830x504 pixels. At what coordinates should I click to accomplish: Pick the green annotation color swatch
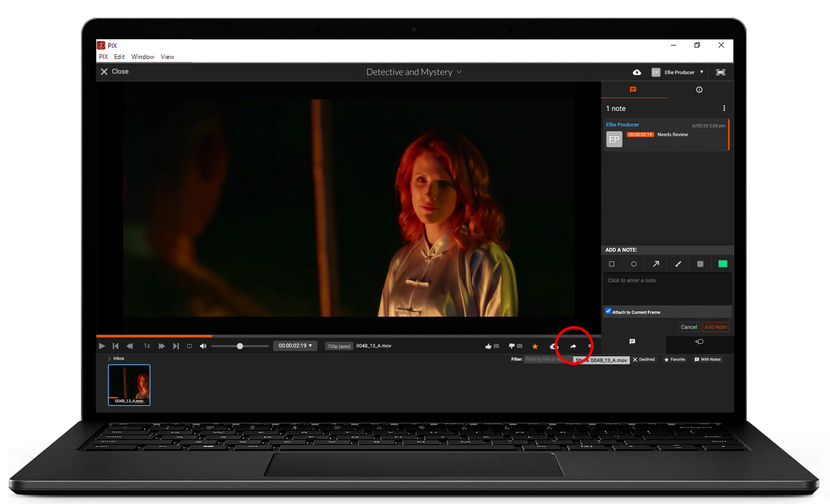pyautogui.click(x=723, y=264)
